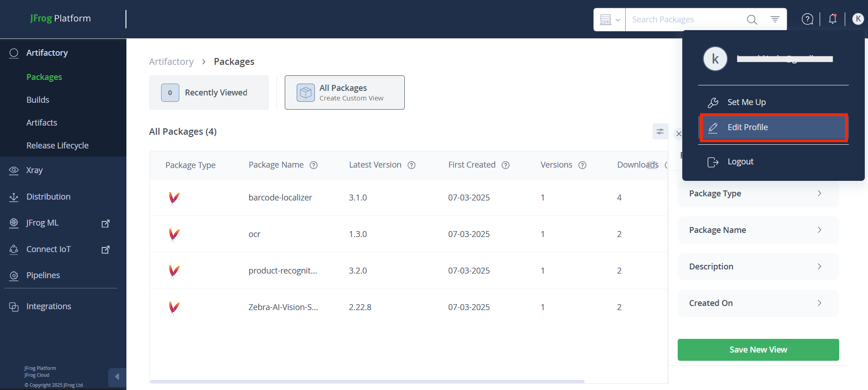Open the Artifactory section icon

click(14, 53)
